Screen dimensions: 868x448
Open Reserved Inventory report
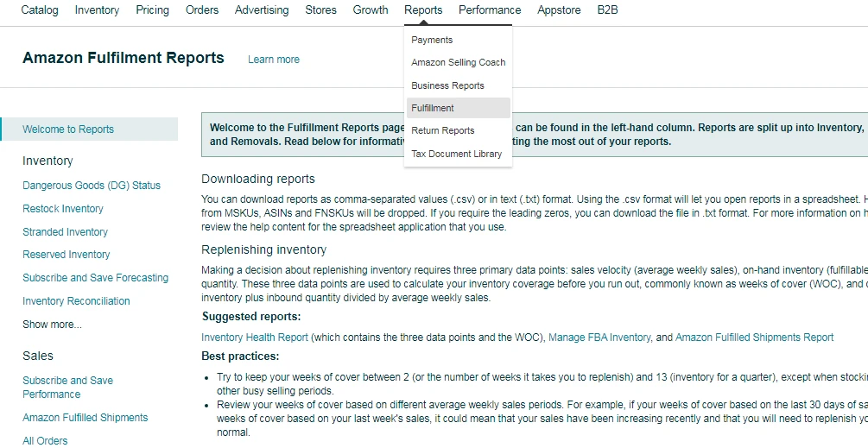[66, 255]
